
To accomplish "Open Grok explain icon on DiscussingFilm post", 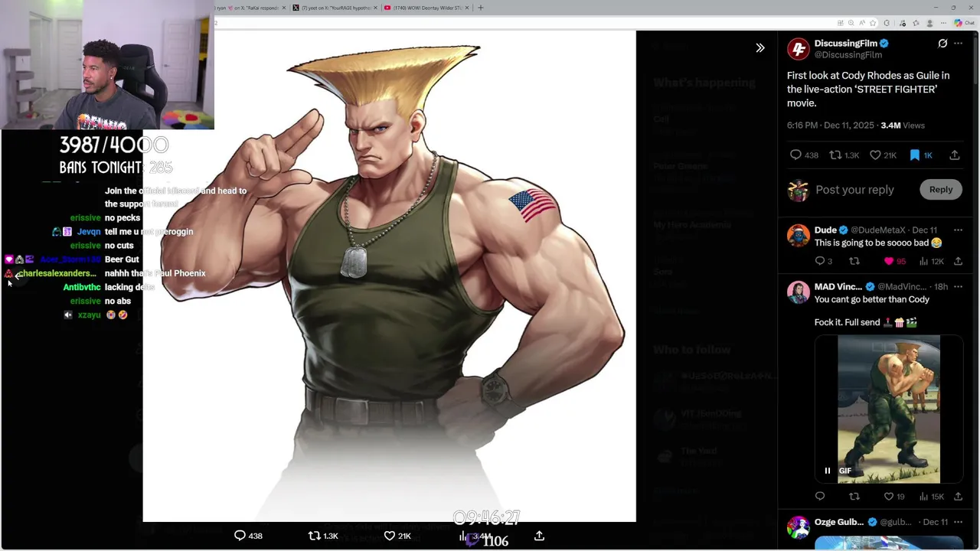I will (x=942, y=44).
